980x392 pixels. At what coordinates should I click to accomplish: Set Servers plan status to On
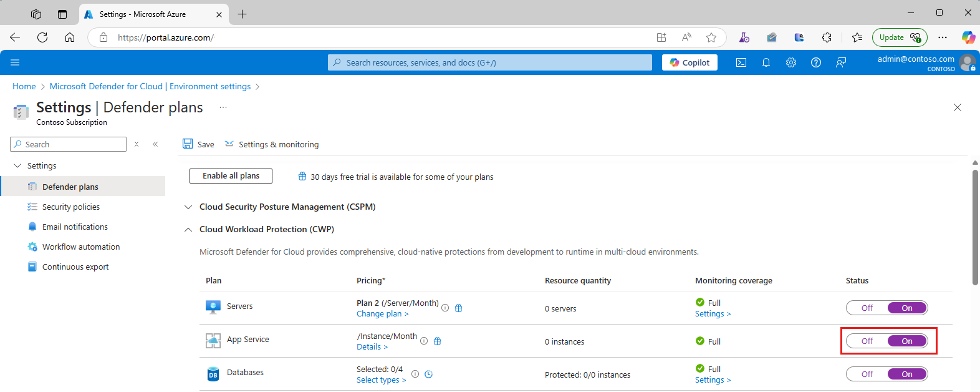(x=907, y=308)
